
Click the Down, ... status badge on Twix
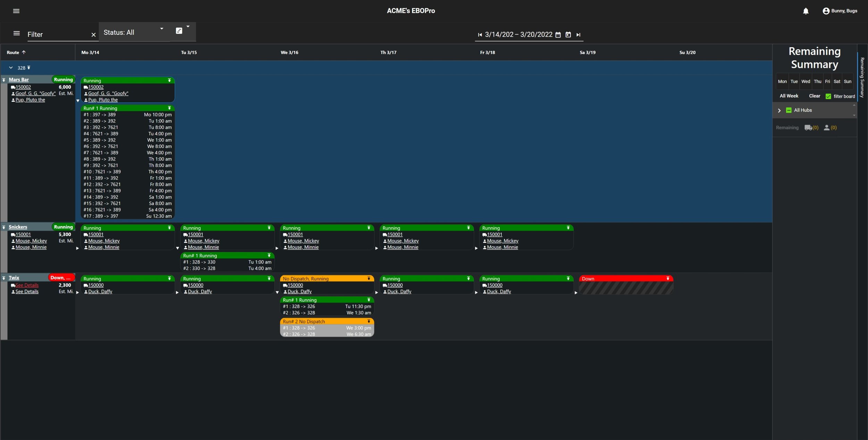tap(61, 278)
